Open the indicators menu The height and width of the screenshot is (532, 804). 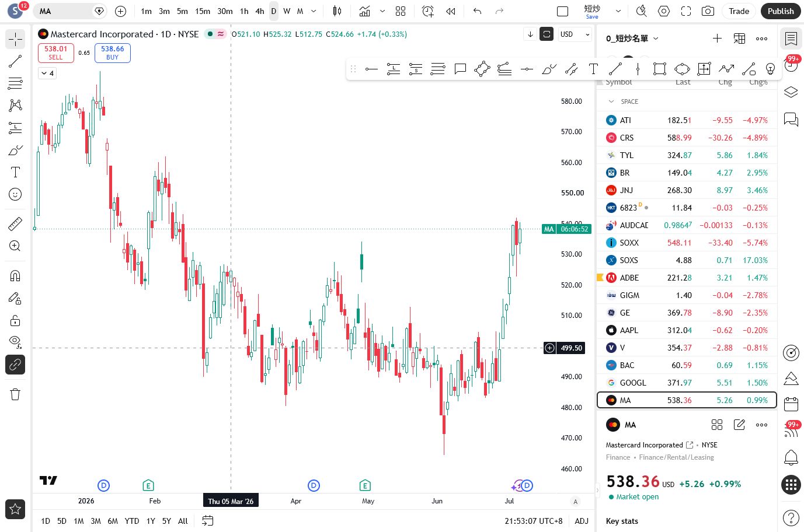click(x=365, y=11)
